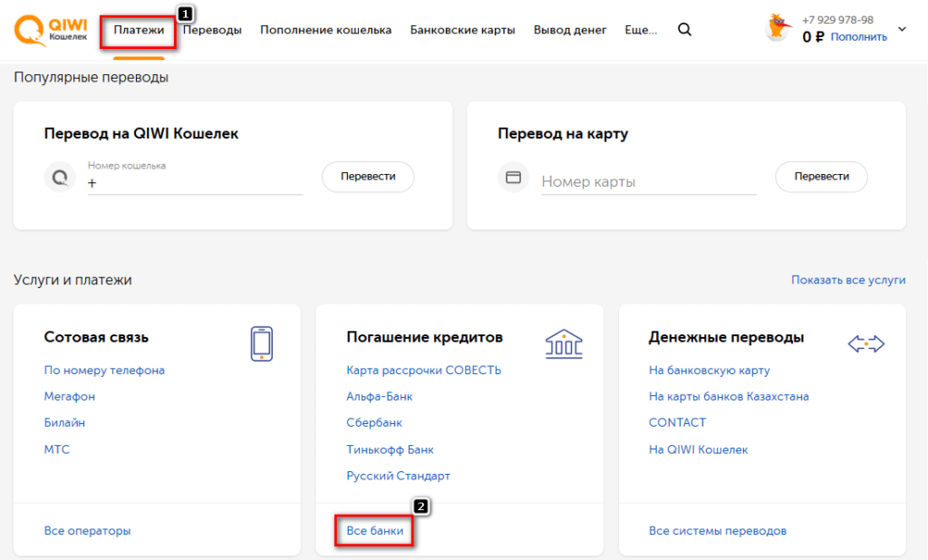This screenshot has width=928, height=560.
Task: Choose Тинькофф Банк link
Action: click(x=390, y=449)
